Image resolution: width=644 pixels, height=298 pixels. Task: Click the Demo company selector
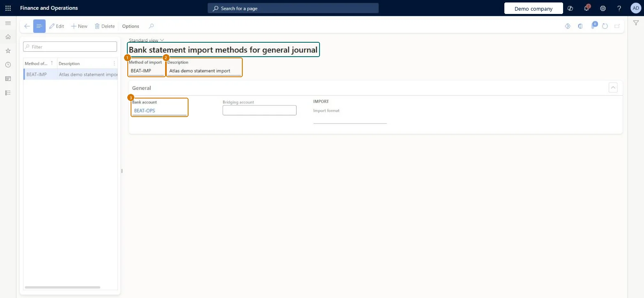point(534,8)
